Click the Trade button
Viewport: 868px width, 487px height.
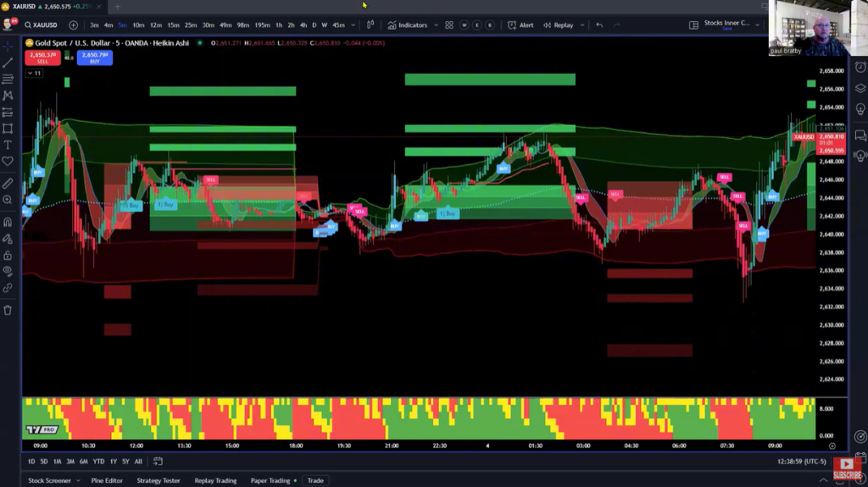(315, 480)
